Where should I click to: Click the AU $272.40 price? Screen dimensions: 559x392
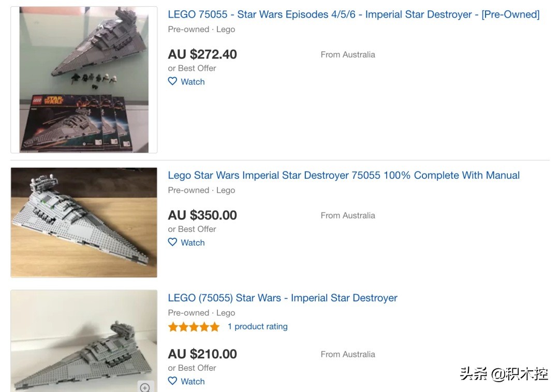[202, 54]
